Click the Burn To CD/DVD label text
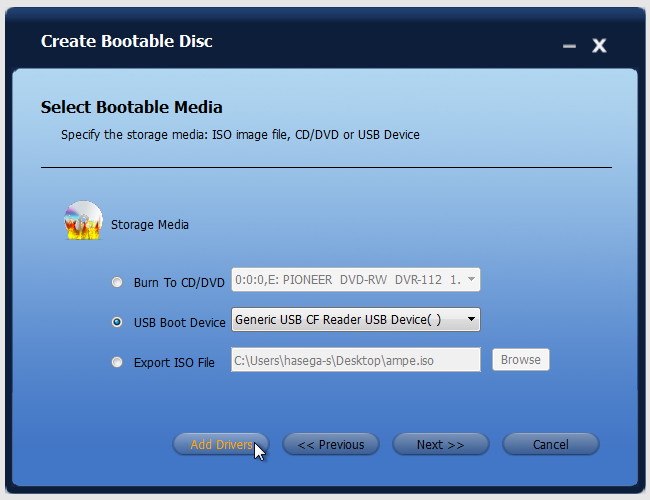Screen dimensions: 650x500 pyautogui.click(x=179, y=283)
